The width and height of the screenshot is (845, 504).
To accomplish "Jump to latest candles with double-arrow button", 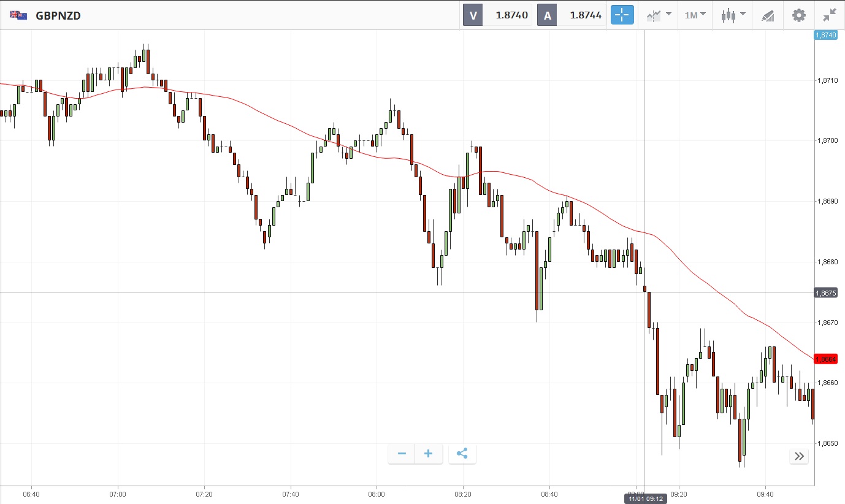I will point(799,456).
